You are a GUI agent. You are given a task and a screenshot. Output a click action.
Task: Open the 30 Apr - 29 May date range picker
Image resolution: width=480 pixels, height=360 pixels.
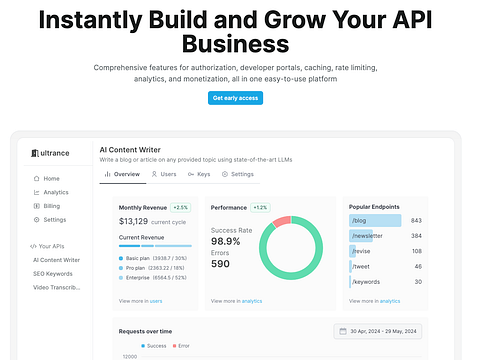pos(378,331)
